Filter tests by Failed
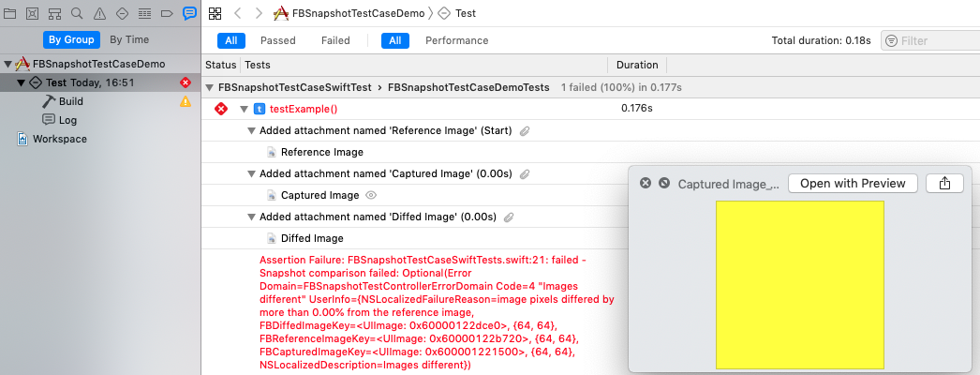Image resolution: width=980 pixels, height=375 pixels. click(x=335, y=40)
